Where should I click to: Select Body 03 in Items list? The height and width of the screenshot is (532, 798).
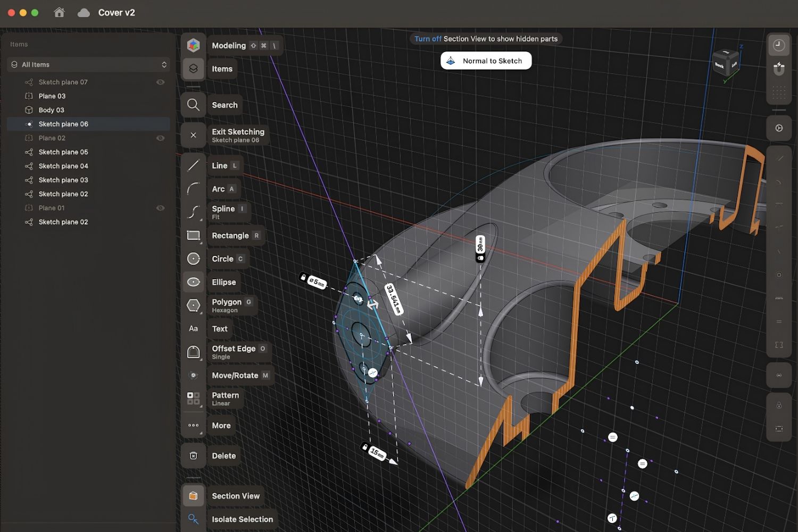click(88, 110)
